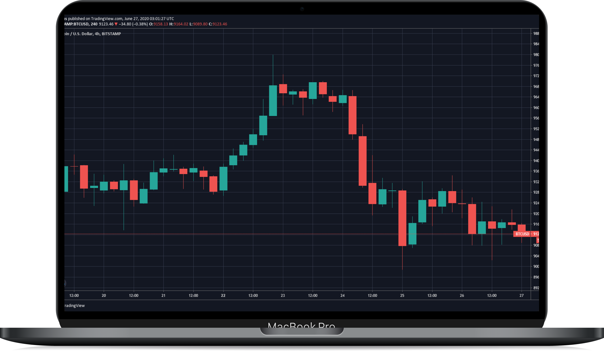Click the red down-triangle price change indicator
The image size is (604, 364).
[x=116, y=24]
